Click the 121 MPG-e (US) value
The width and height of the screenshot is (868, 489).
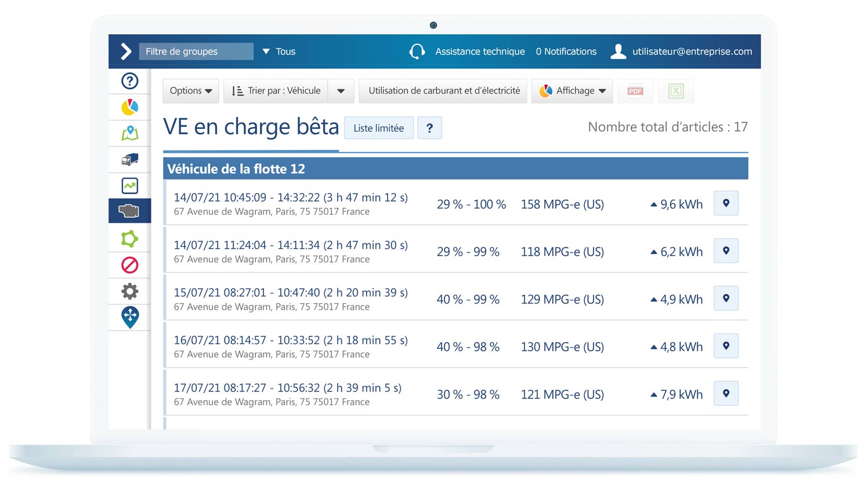562,395
